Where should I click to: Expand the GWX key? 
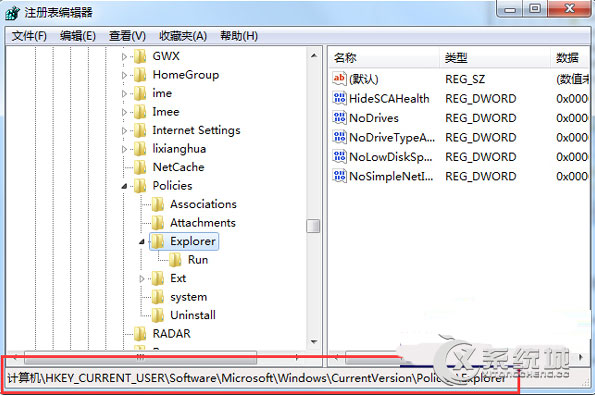[x=124, y=57]
